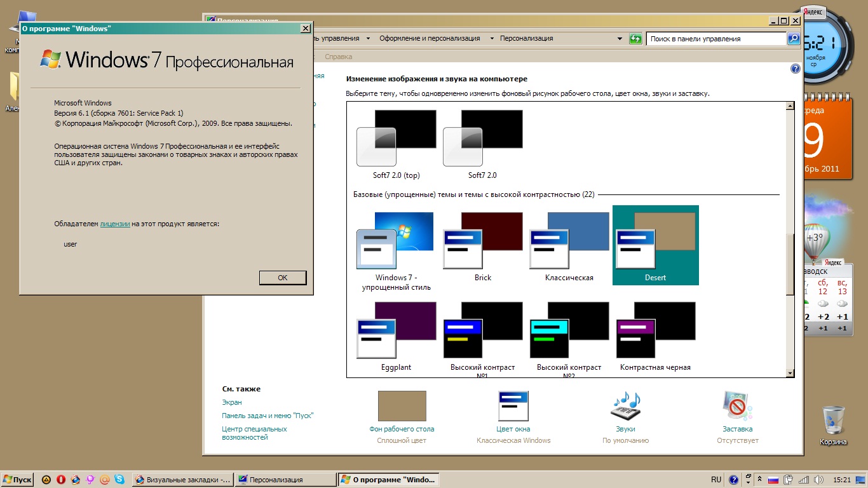Click the power plug tray icon

click(x=789, y=480)
